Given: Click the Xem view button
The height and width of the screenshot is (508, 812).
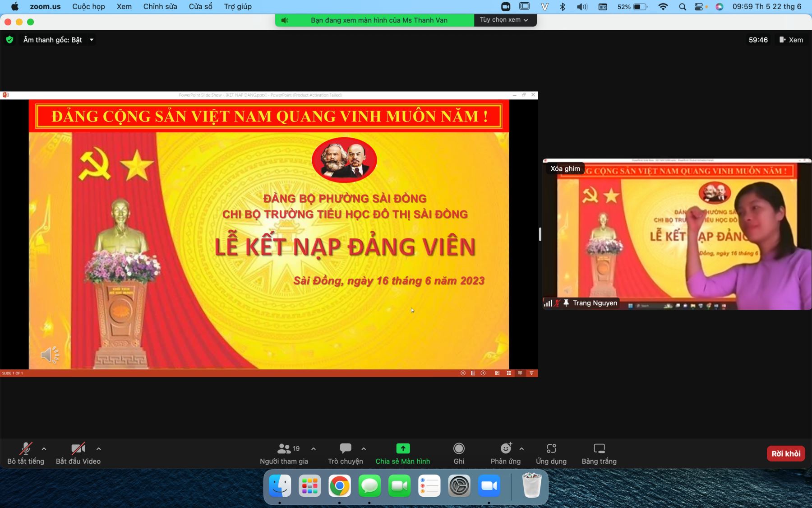Looking at the screenshot, I should click(x=791, y=40).
